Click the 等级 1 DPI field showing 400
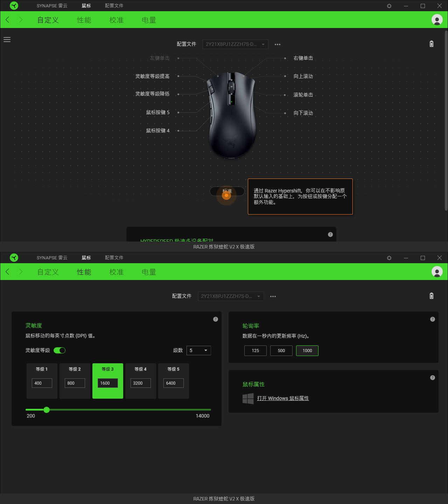Screen dimensions: 448x504 [42, 383]
